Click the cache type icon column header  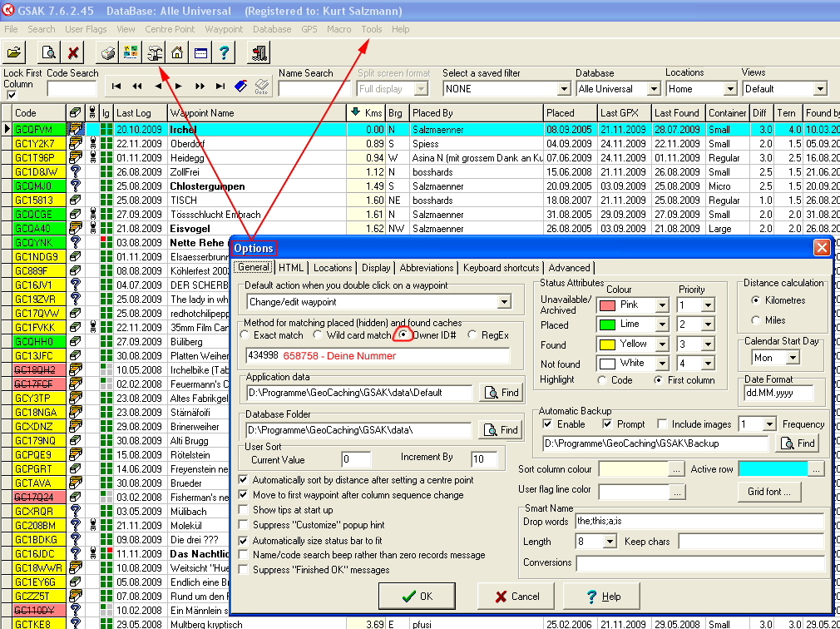(x=75, y=113)
